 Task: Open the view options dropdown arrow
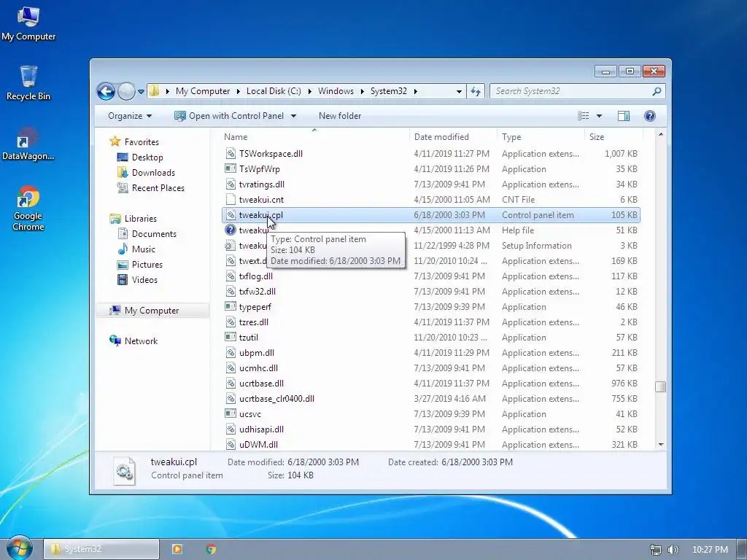coord(600,116)
